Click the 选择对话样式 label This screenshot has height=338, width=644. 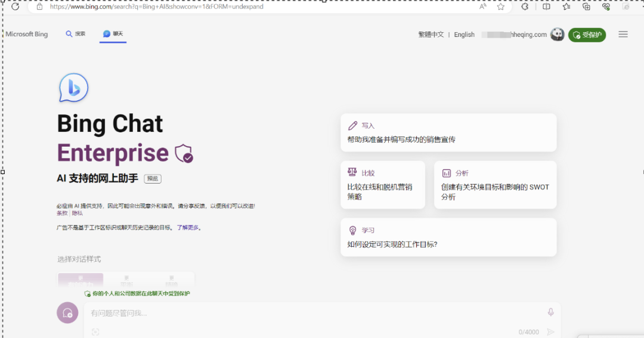click(79, 259)
